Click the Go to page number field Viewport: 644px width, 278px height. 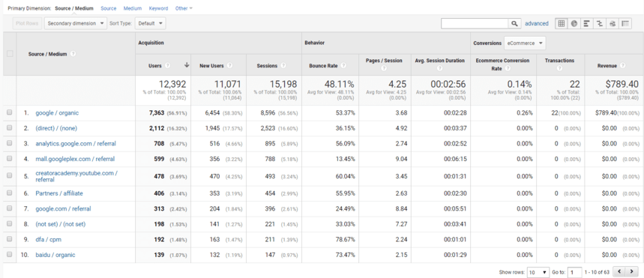pos(574,272)
